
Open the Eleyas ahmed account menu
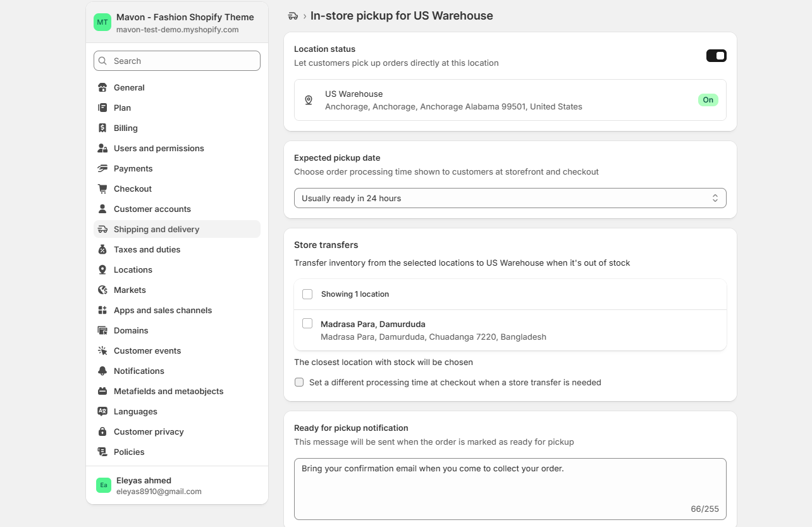click(x=177, y=485)
